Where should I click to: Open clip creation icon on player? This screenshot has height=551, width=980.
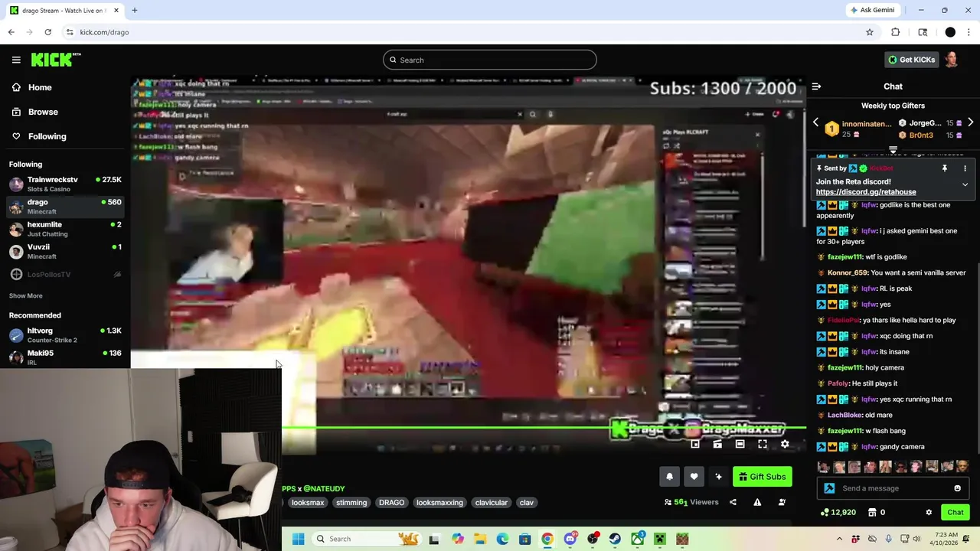point(717,444)
